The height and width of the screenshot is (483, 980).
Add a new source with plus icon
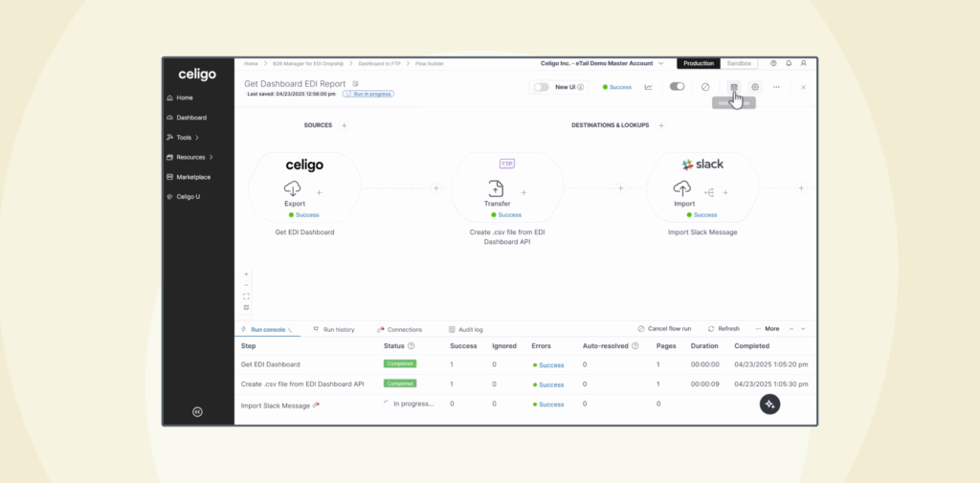coord(345,125)
